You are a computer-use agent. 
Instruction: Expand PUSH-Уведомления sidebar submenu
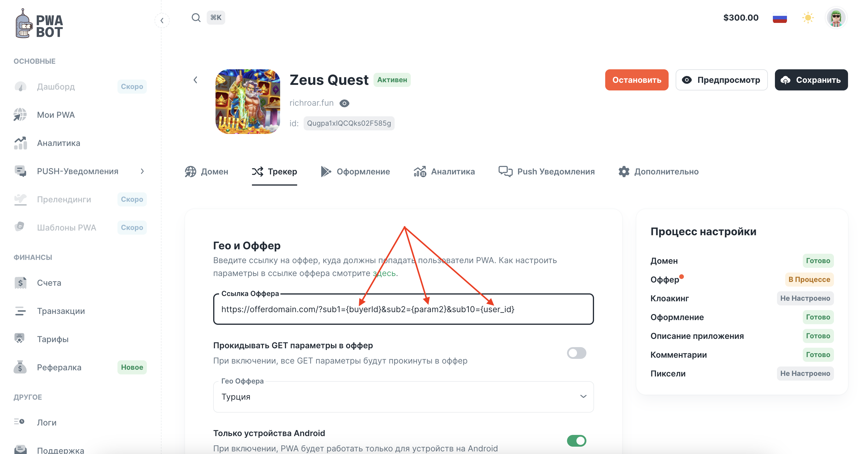point(142,171)
